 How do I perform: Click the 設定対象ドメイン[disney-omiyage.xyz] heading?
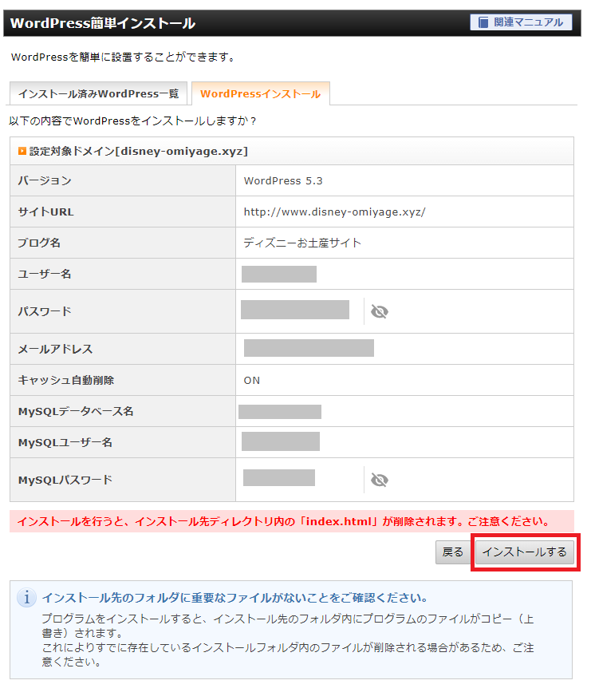point(138,152)
